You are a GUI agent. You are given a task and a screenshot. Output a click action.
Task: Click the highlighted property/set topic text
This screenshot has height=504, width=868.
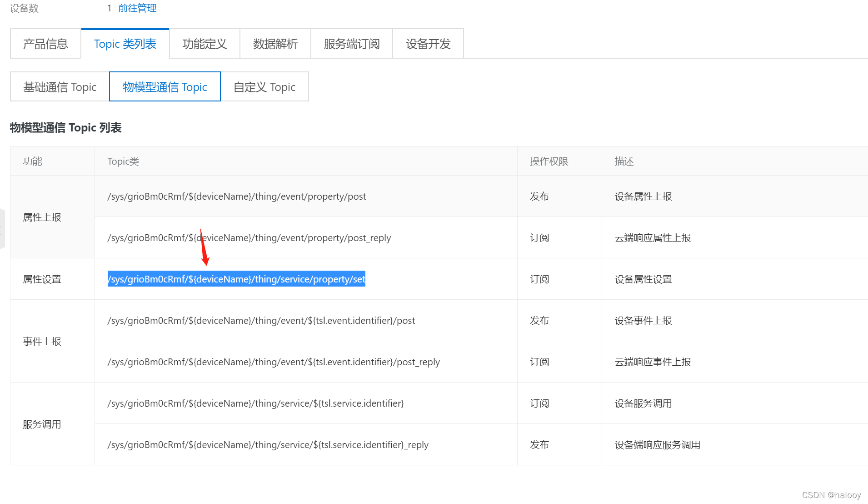[x=236, y=279]
